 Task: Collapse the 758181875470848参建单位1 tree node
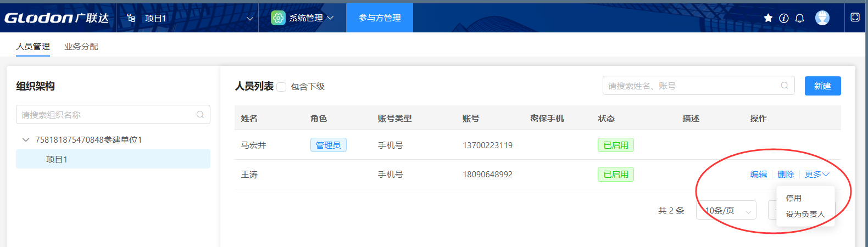(x=25, y=140)
